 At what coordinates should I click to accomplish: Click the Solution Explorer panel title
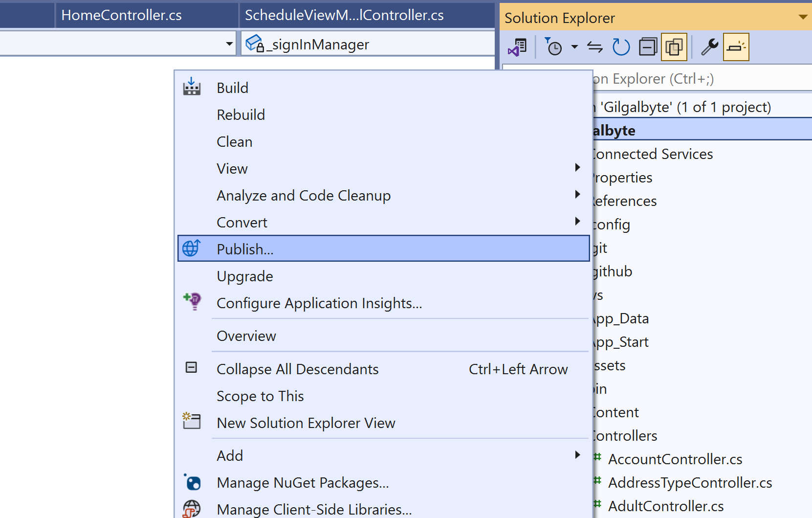pyautogui.click(x=560, y=18)
